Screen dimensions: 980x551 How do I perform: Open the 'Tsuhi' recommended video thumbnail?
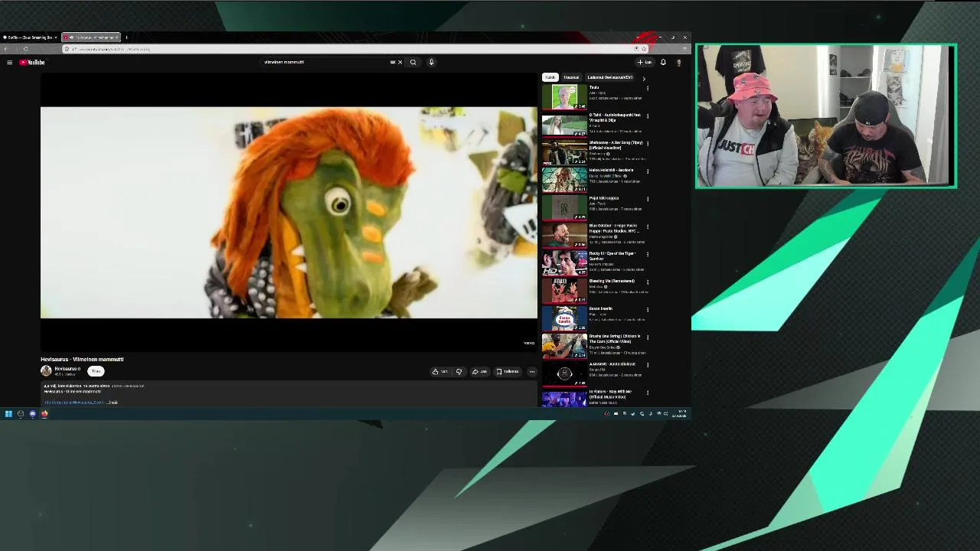(x=564, y=97)
